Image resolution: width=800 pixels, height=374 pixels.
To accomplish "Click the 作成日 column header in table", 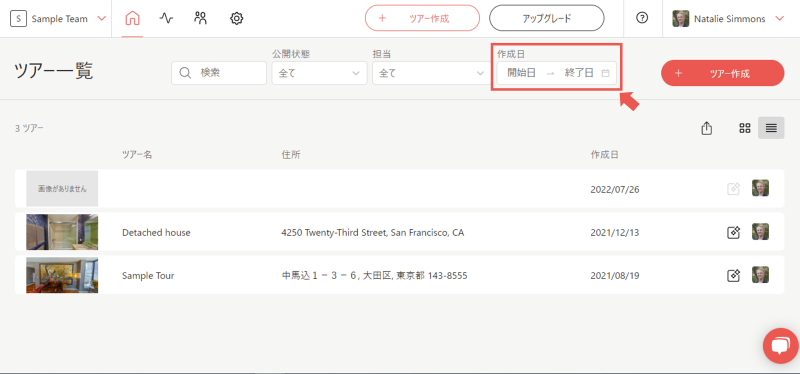I will click(605, 155).
